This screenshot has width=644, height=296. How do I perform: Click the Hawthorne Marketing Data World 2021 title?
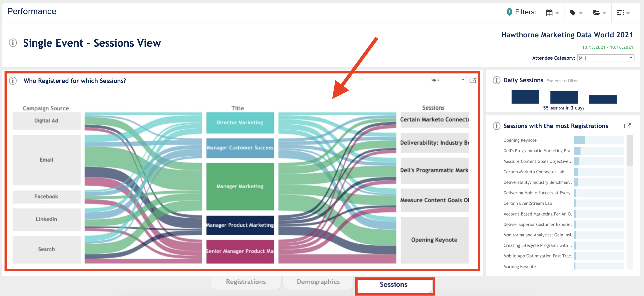pos(567,35)
